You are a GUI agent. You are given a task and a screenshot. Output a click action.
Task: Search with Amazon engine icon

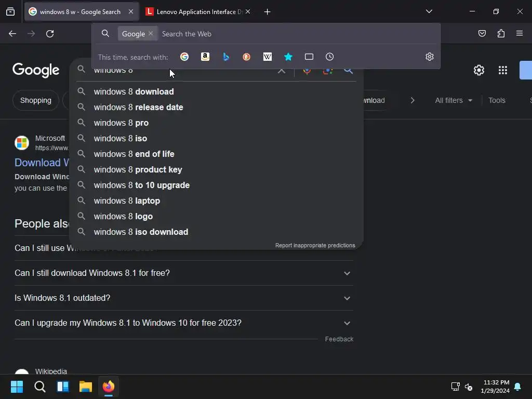205,57
